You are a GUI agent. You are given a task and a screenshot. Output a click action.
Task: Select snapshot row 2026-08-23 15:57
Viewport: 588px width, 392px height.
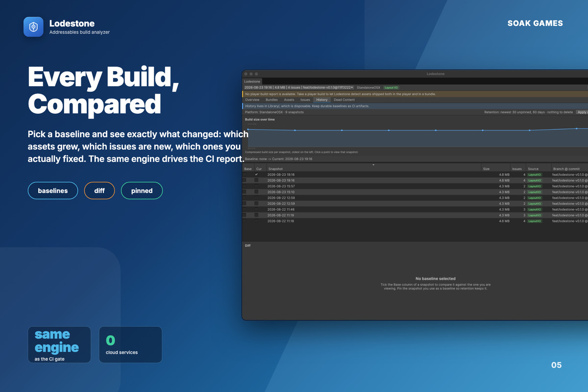coord(415,186)
